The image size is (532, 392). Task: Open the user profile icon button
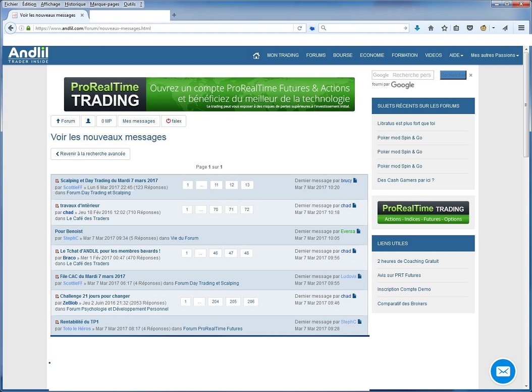pyautogui.click(x=88, y=121)
